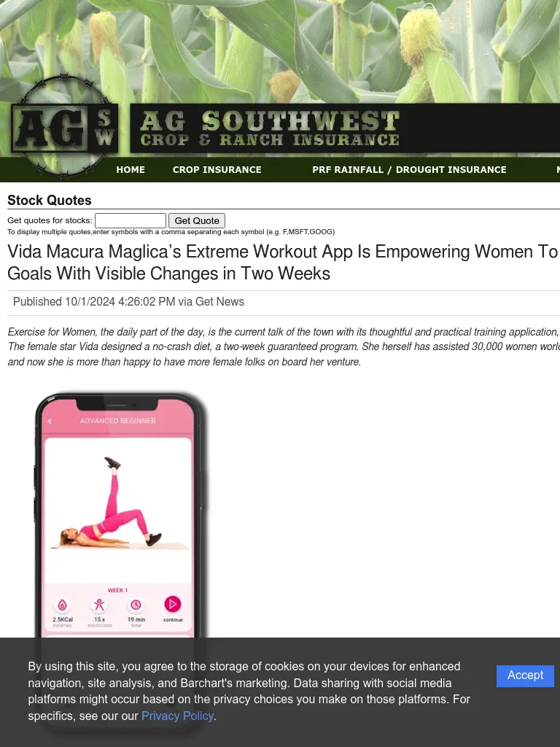Click the woman leg-raise exercise illustration
Screen dimensions: 560x747
(x=111, y=502)
